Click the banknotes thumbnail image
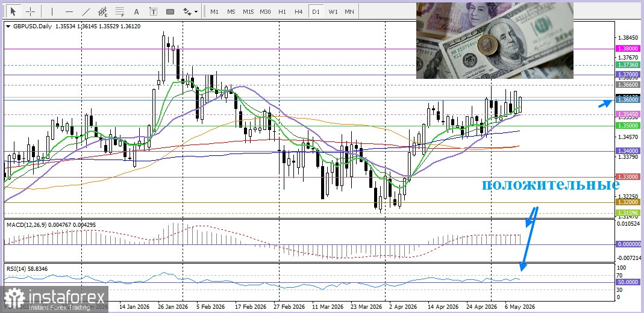Image resolution: width=644 pixels, height=313 pixels. coord(495,40)
